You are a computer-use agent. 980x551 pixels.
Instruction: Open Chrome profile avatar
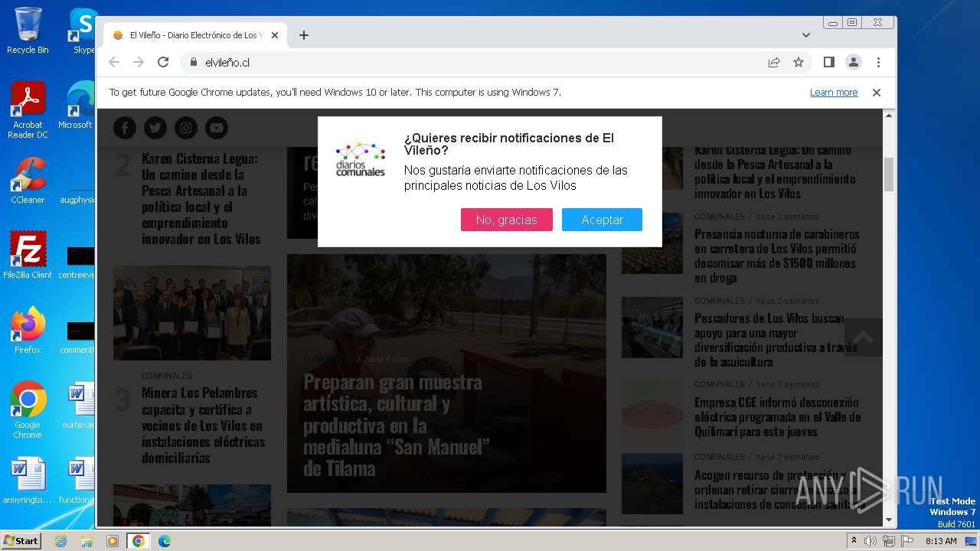[x=854, y=62]
